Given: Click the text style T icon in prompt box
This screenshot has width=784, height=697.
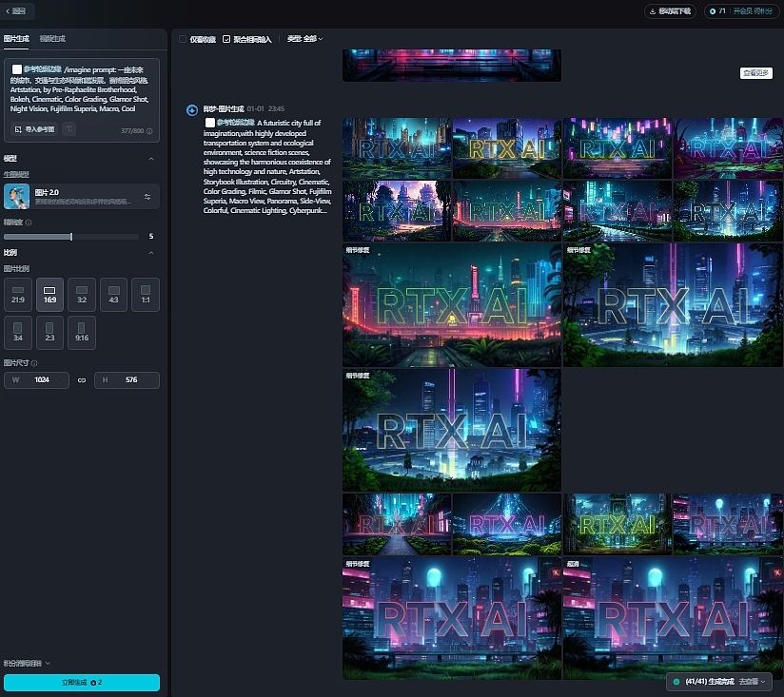Looking at the screenshot, I should tap(69, 129).
